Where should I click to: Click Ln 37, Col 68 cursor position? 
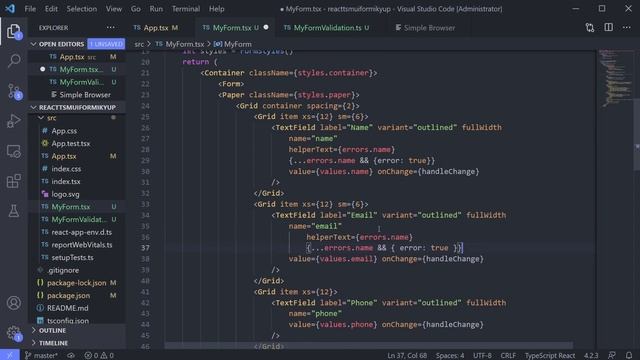click(x=407, y=356)
